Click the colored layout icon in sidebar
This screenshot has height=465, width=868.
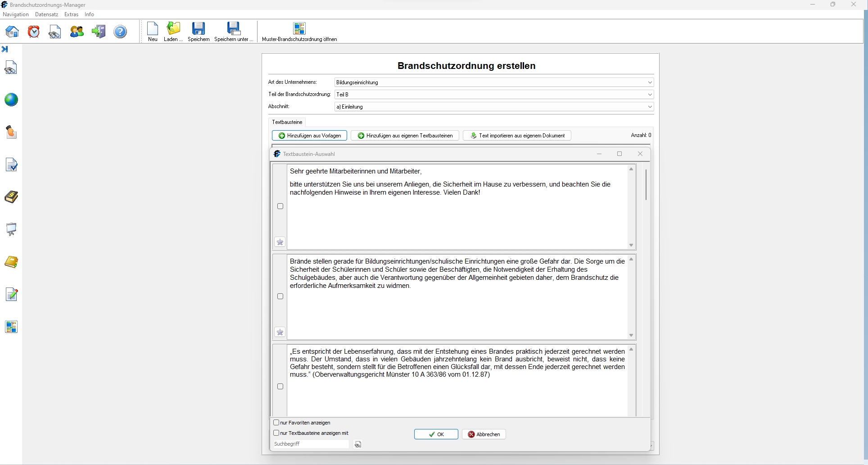coord(11,327)
